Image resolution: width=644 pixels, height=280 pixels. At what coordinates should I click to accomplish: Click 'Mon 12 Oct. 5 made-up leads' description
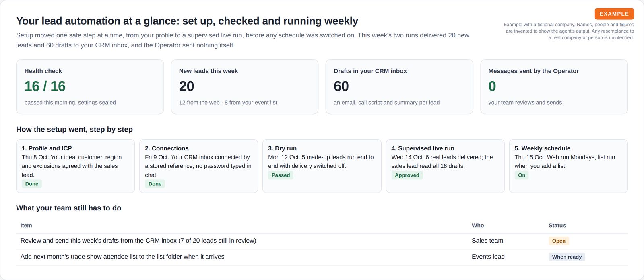(321, 162)
